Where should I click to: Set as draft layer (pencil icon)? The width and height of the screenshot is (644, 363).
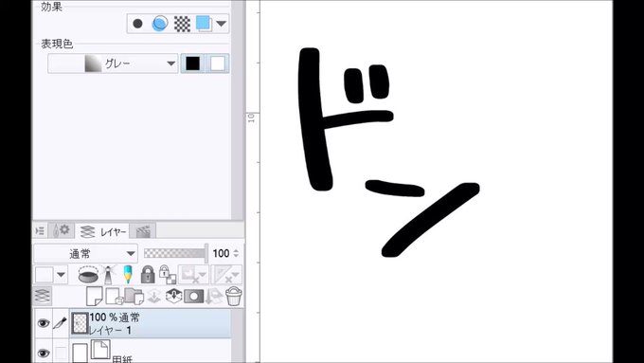pyautogui.click(x=128, y=274)
